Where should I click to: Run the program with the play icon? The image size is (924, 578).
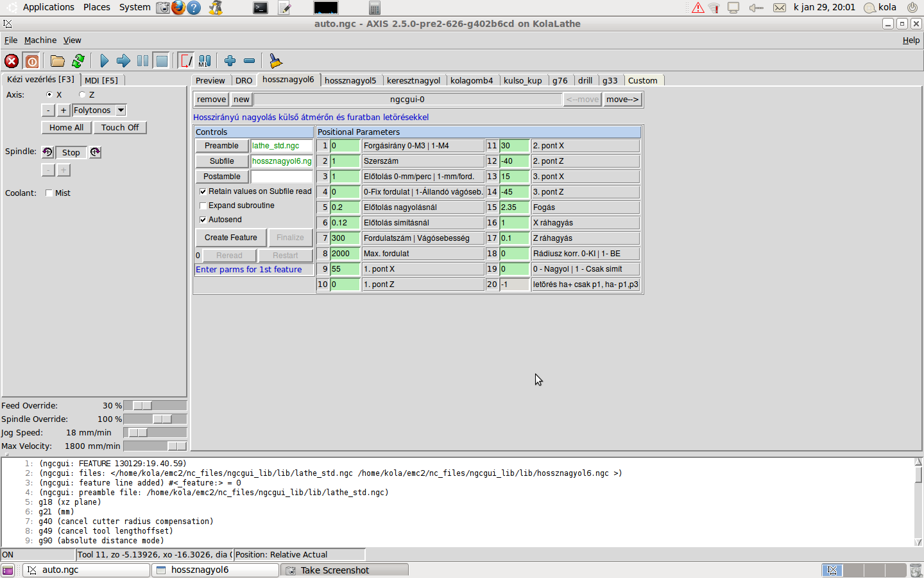point(104,61)
